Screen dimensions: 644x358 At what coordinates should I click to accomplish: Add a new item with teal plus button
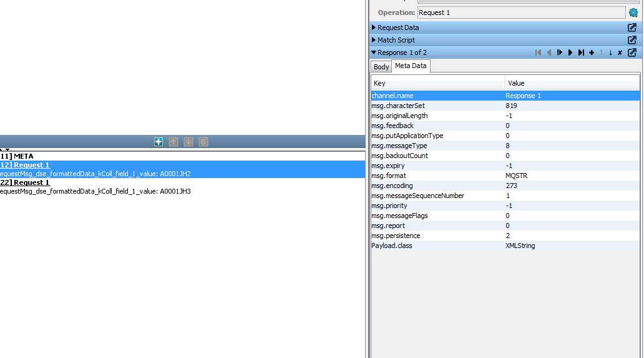(x=159, y=142)
